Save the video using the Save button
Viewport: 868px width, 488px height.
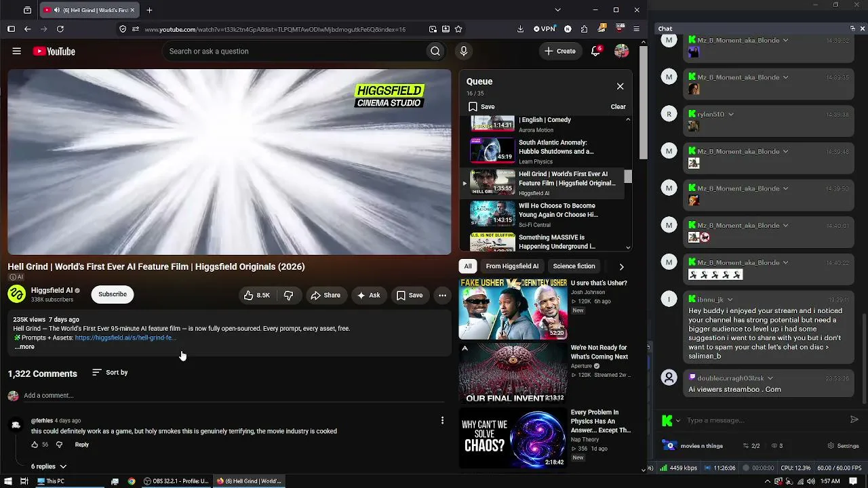point(410,295)
